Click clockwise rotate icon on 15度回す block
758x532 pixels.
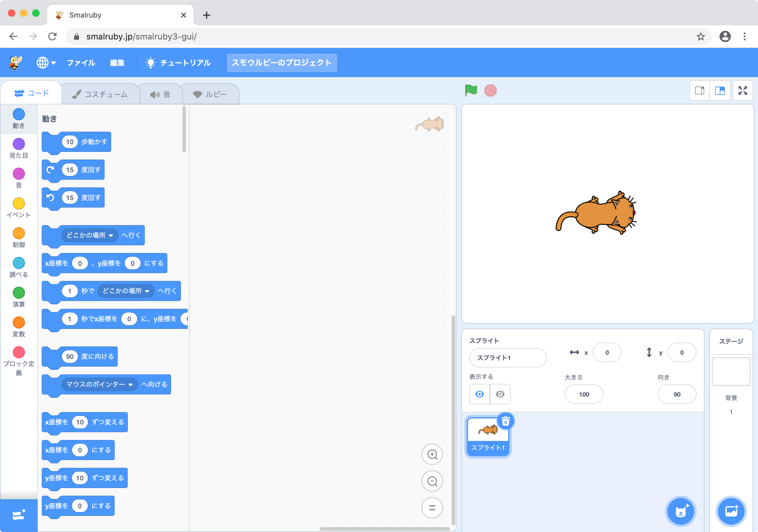[50, 169]
